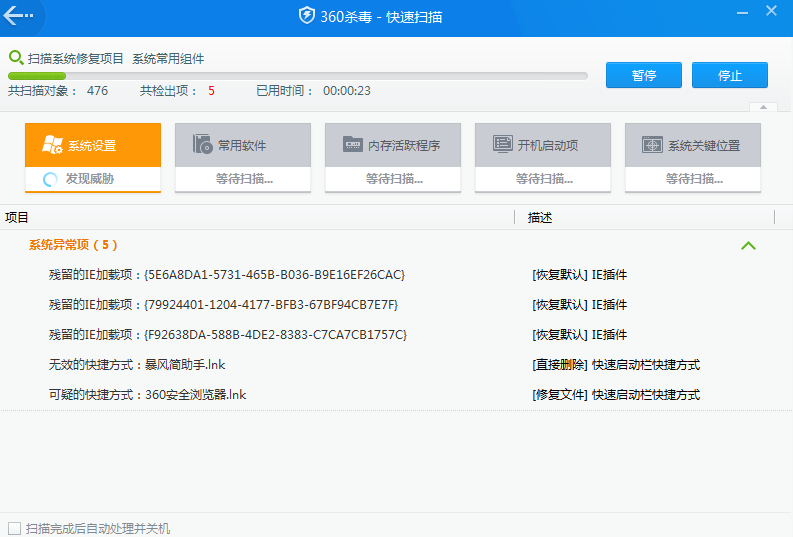This screenshot has width=793, height=537.
Task: Click the 共检出项 count 5
Action: pyautogui.click(x=211, y=91)
